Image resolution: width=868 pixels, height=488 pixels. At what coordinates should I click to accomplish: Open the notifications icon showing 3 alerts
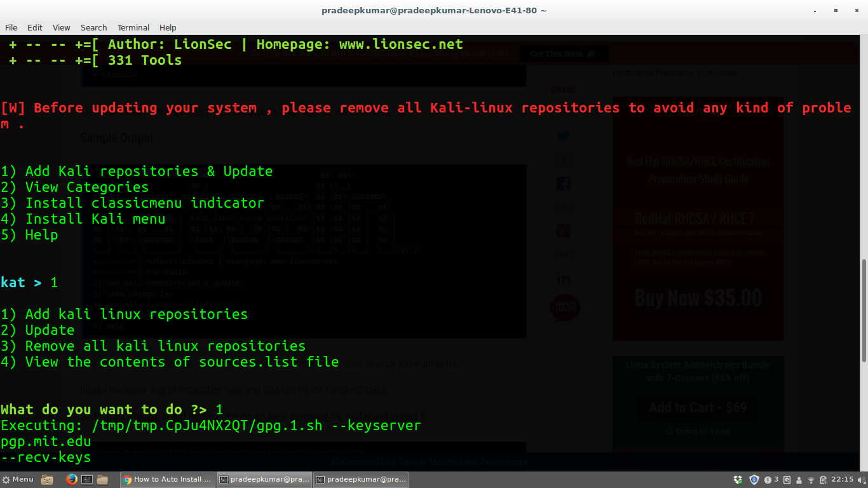[770, 480]
